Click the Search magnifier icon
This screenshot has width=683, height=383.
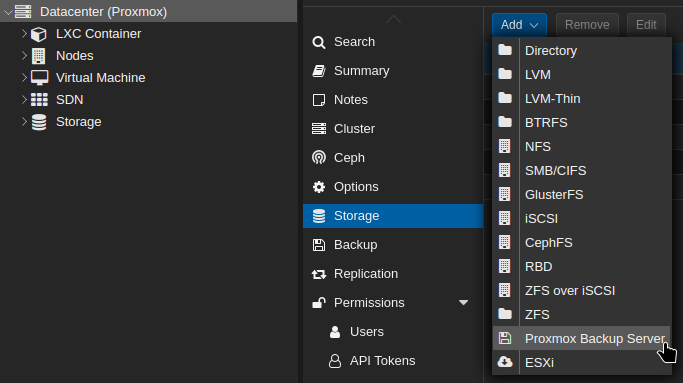319,42
